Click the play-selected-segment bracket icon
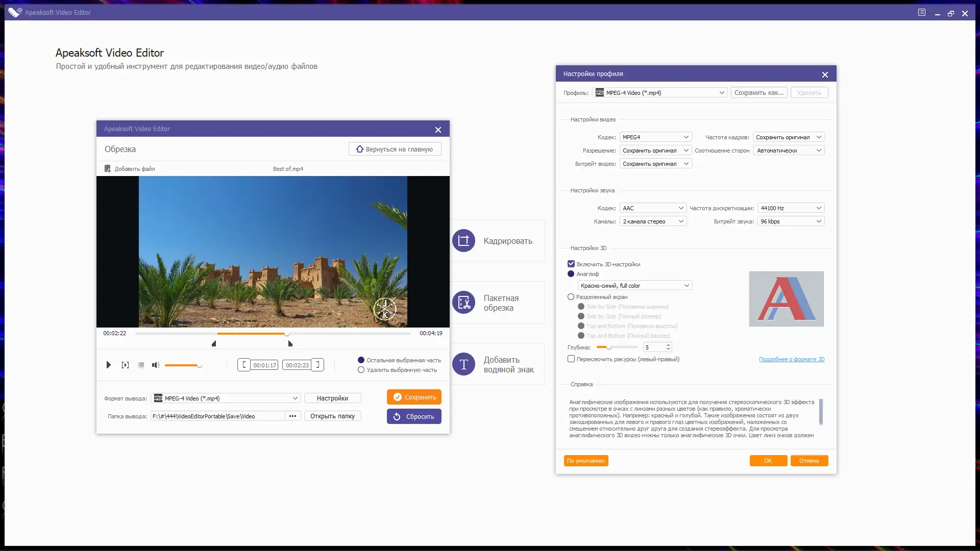Screen dimensions: 980x551 [125, 365]
